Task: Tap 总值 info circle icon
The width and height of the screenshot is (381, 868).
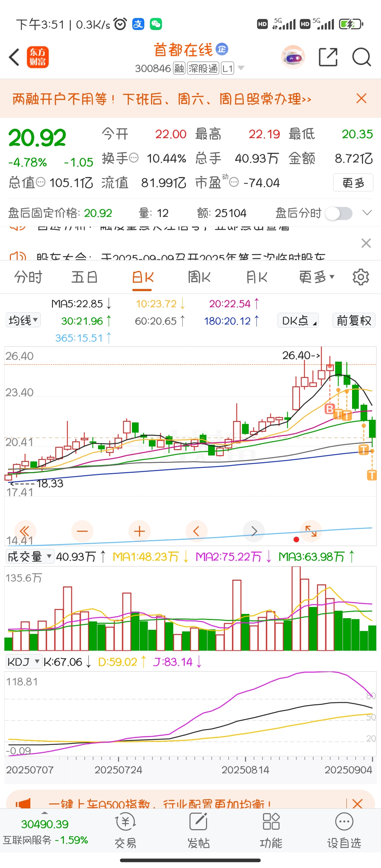Action: pyautogui.click(x=41, y=182)
